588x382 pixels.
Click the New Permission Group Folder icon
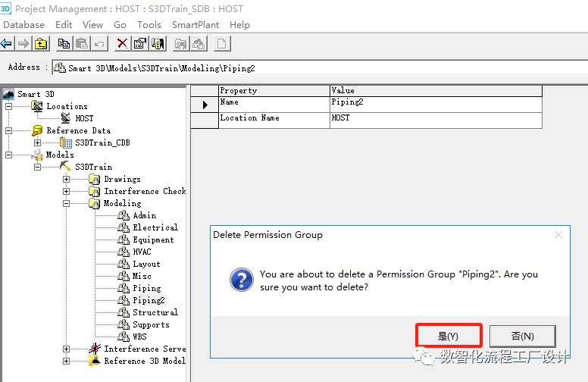click(180, 44)
